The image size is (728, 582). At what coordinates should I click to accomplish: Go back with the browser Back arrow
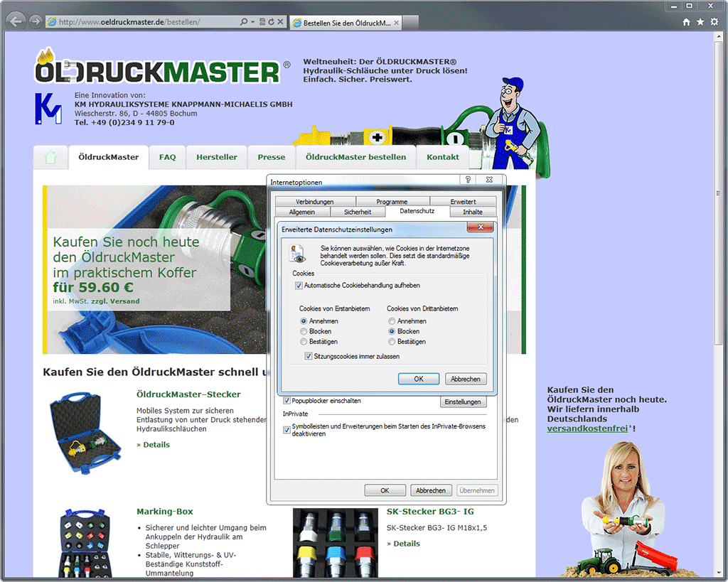(x=16, y=21)
